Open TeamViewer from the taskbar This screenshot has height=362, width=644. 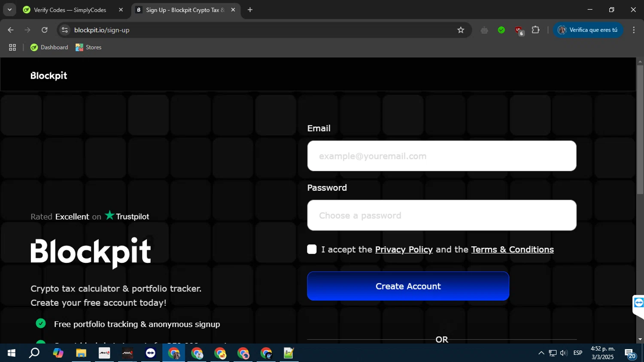click(151, 353)
